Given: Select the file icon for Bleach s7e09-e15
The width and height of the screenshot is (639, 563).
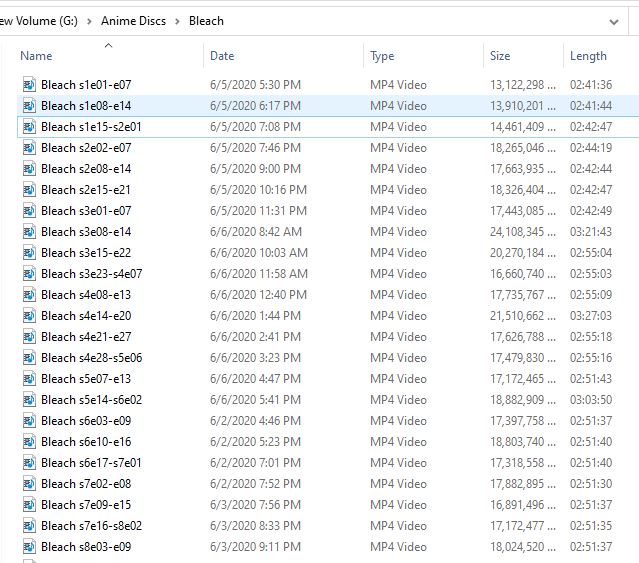Looking at the screenshot, I should [x=29, y=505].
